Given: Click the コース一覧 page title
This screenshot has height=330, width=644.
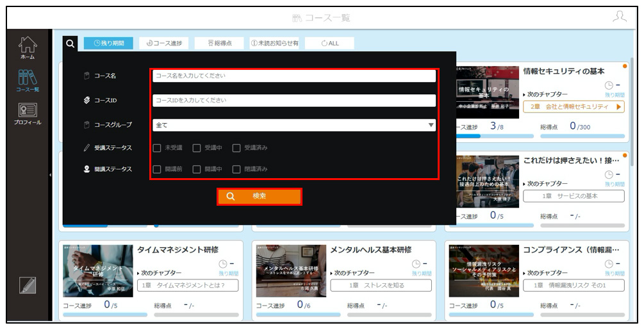Looking at the screenshot, I should pos(327,18).
